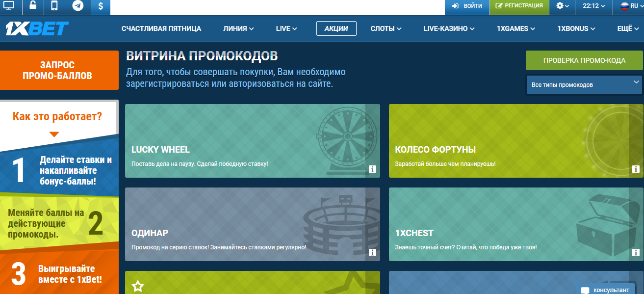The width and height of the screenshot is (644, 294).
Task: Click the dollar sign payments icon
Action: pos(100,6)
